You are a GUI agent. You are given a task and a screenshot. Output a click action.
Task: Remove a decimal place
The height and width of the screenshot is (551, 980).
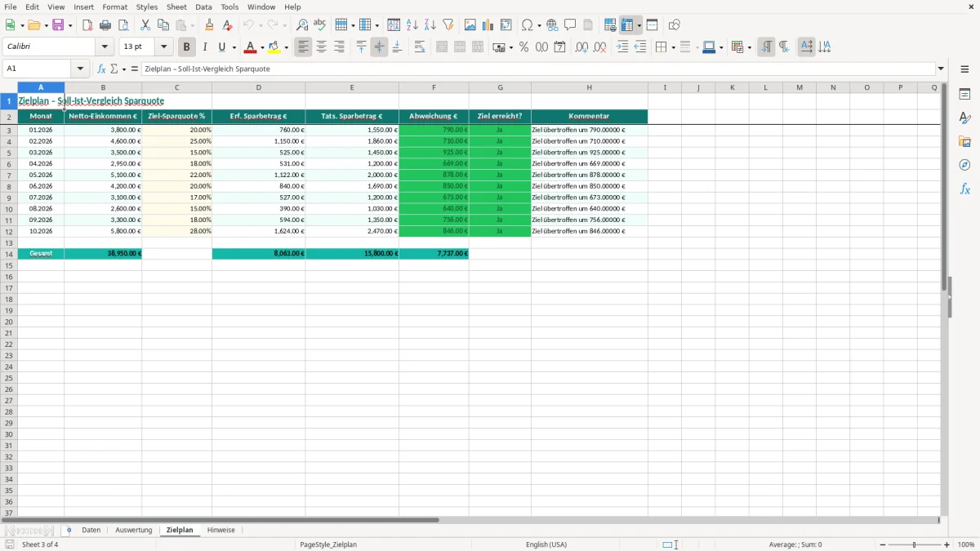tap(599, 47)
